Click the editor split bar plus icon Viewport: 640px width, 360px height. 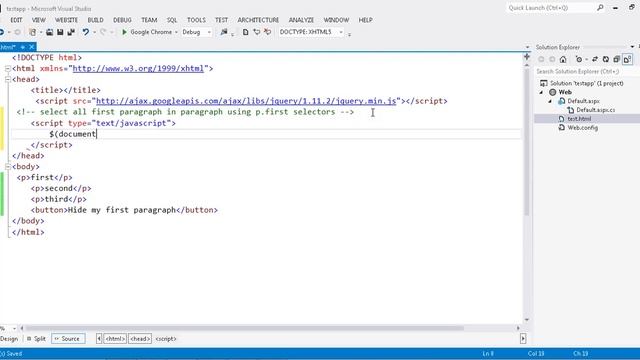[527, 57]
